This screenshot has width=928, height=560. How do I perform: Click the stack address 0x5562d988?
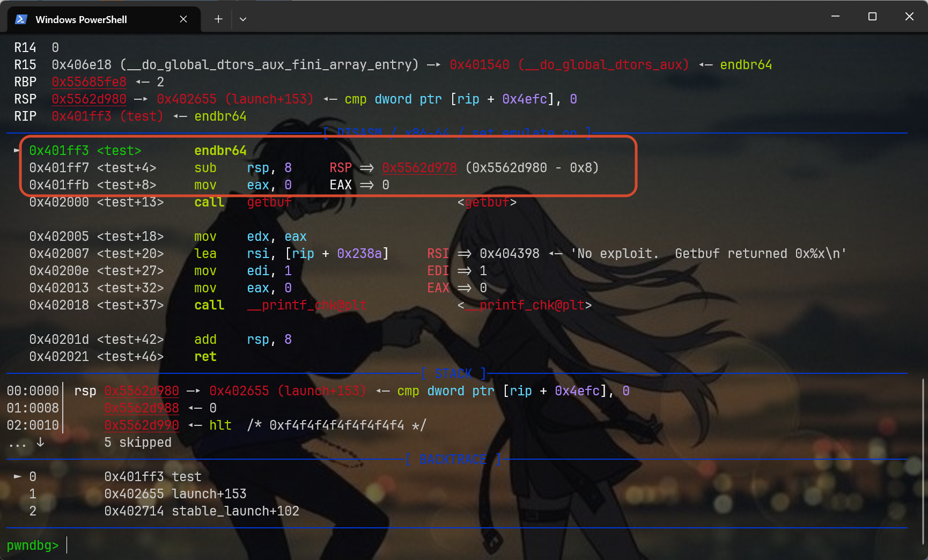click(x=142, y=408)
